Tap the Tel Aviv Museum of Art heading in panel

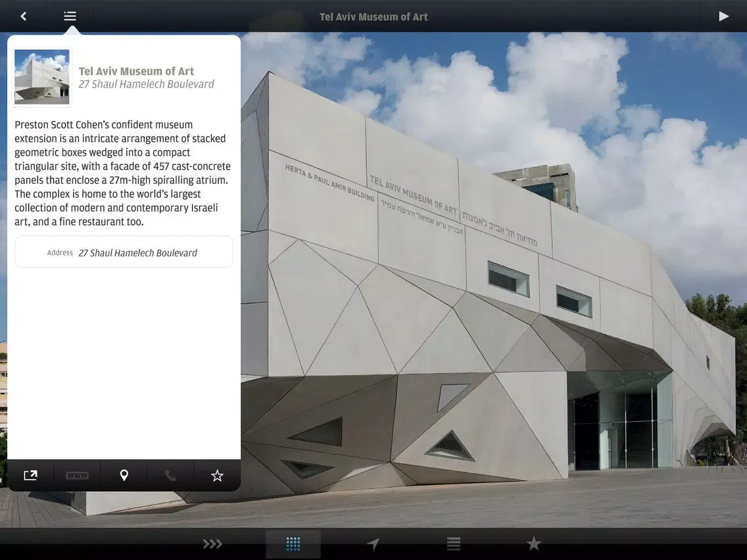pyautogui.click(x=136, y=71)
